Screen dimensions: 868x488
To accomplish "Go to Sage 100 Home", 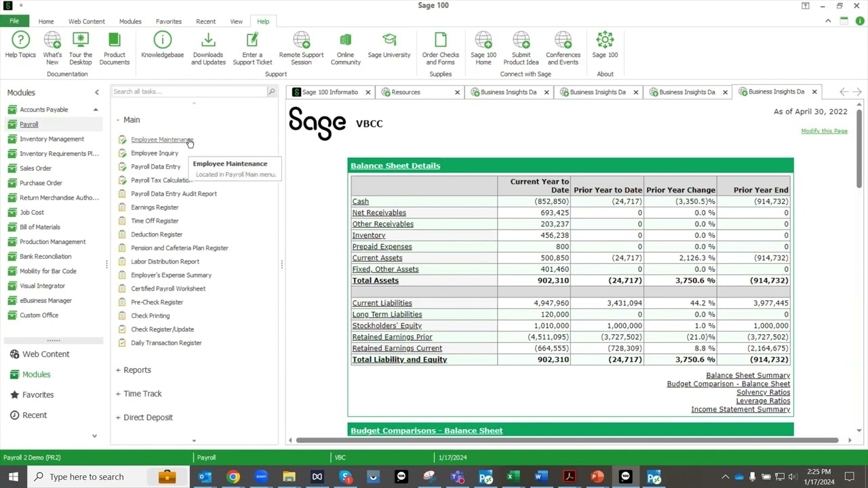I will pos(484,48).
